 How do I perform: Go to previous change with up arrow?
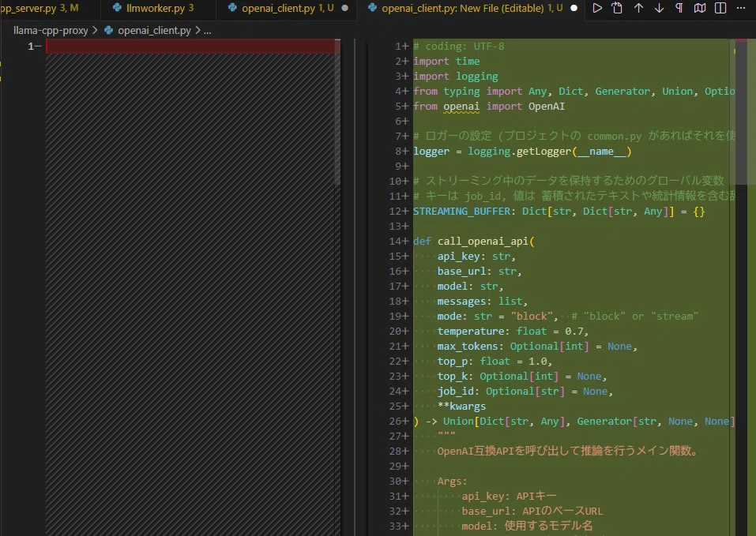coord(638,8)
